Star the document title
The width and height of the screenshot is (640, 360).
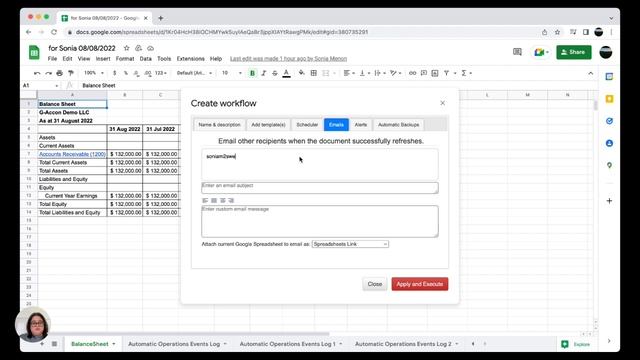[x=127, y=48]
